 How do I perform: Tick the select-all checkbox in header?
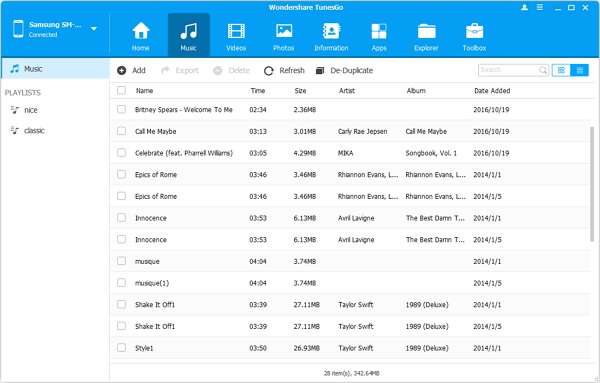pos(121,90)
